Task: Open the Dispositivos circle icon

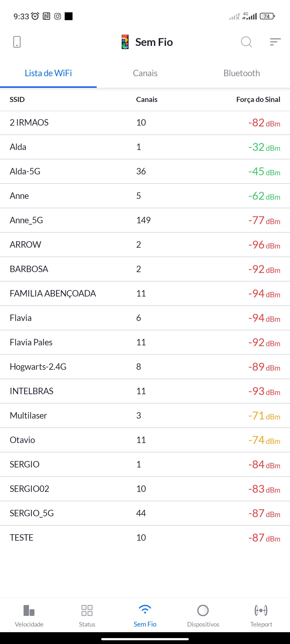Action: 203,611
